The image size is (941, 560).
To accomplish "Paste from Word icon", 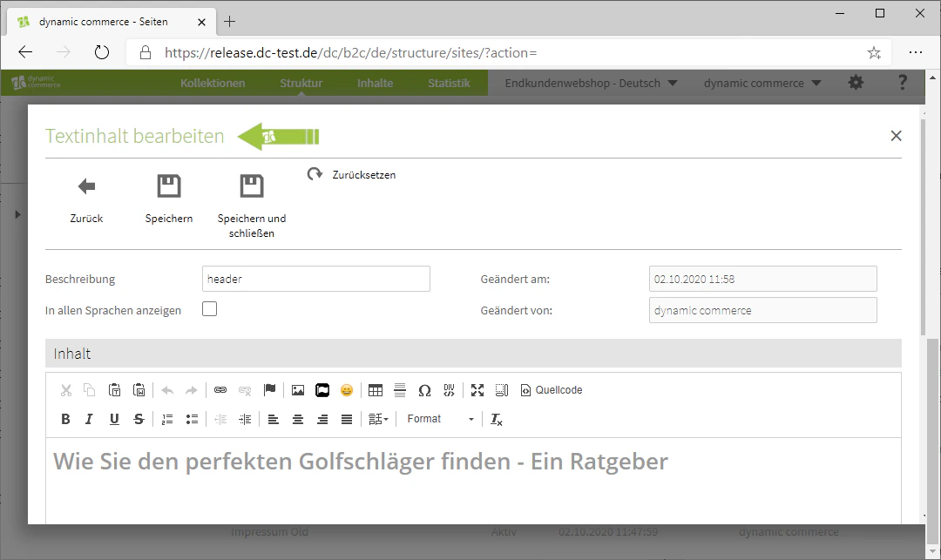I will (x=139, y=390).
